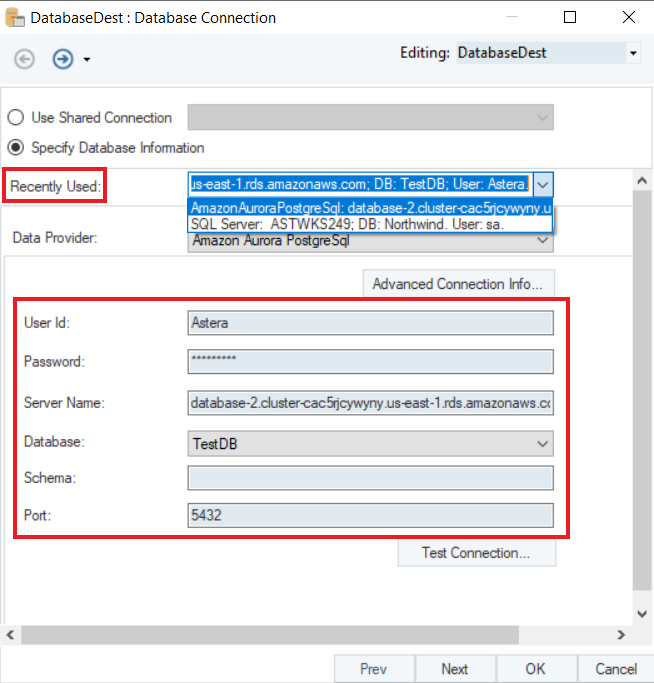Click the forward arrow navigation icon
654x683 pixels.
click(x=63, y=59)
